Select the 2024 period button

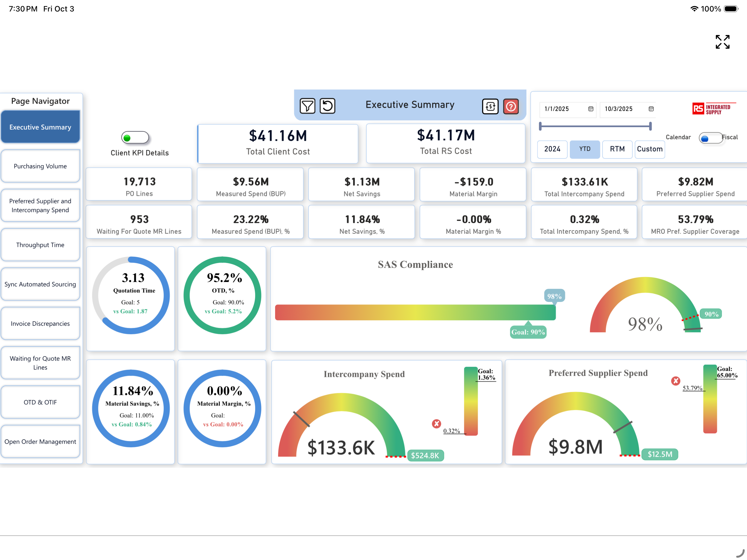point(552,149)
